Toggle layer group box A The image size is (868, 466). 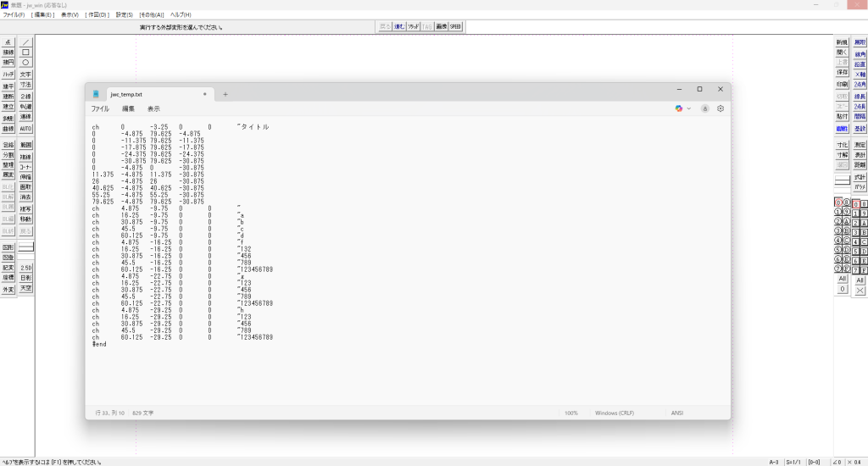(x=864, y=223)
